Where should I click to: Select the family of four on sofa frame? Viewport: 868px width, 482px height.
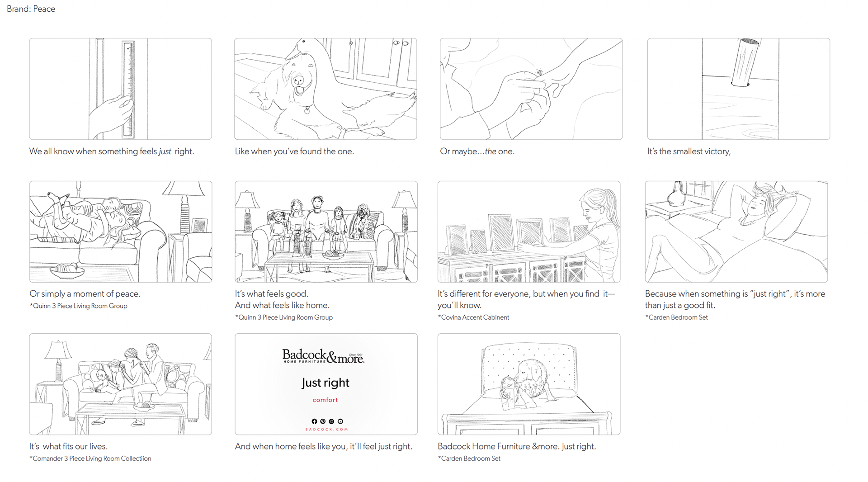coord(326,232)
